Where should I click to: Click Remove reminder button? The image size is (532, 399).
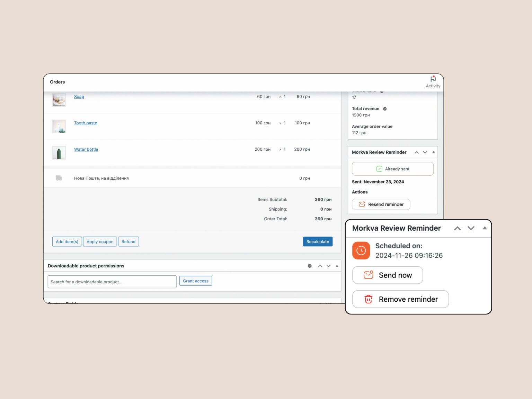[x=400, y=299]
